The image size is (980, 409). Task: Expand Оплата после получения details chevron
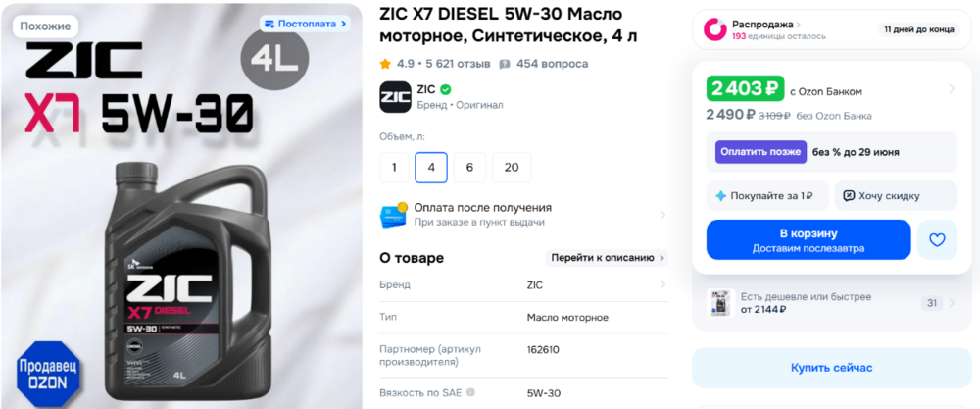[x=662, y=215]
